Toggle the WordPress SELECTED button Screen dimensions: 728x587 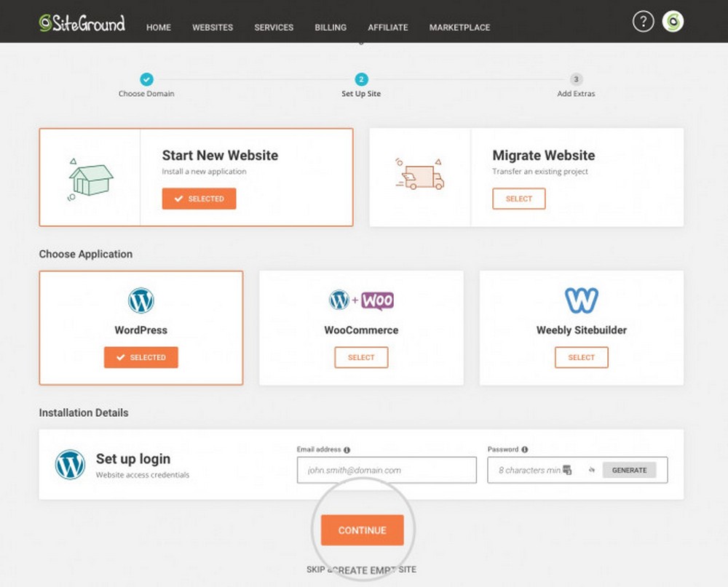coord(141,357)
